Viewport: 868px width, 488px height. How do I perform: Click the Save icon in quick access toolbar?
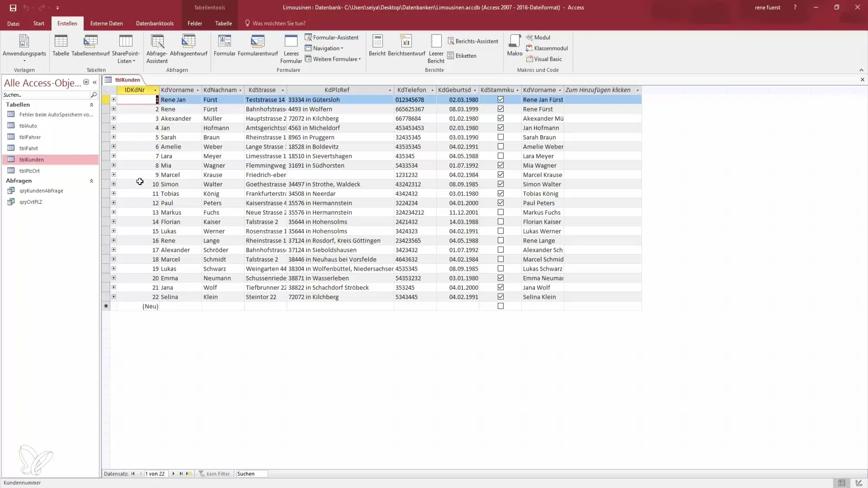(x=13, y=8)
